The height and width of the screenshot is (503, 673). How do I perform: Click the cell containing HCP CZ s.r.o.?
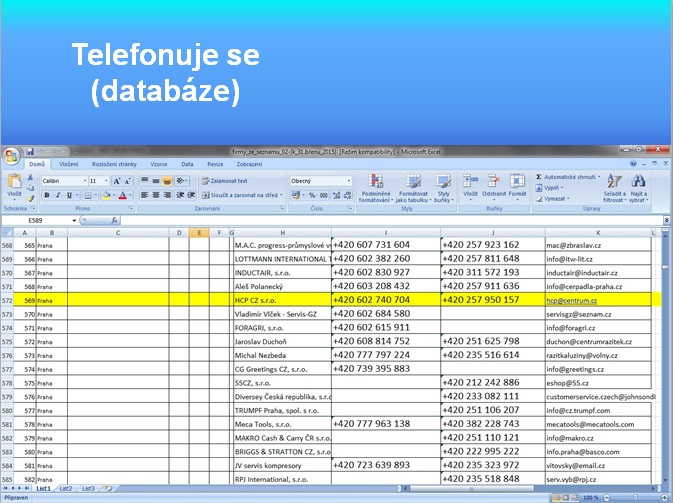tap(282, 300)
